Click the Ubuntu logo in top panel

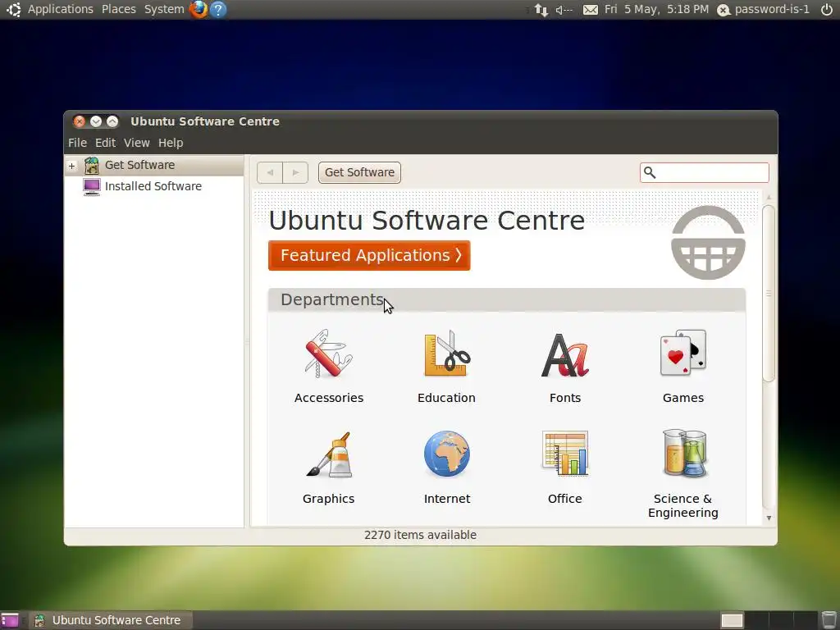click(x=13, y=9)
